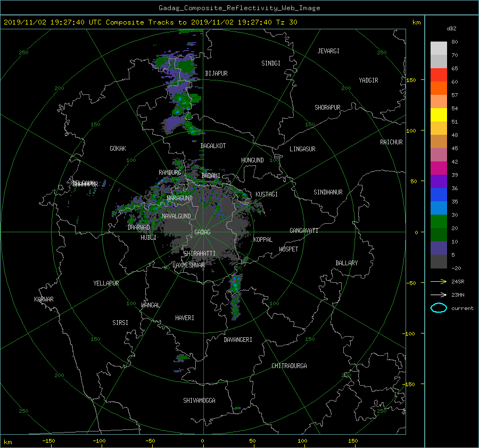479x448 pixels.
Task: Click the HANGAL city label
Action: pos(151,305)
